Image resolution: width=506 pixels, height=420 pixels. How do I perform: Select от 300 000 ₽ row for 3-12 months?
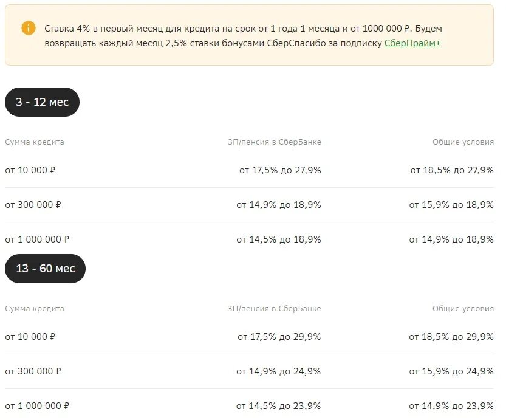(250, 205)
